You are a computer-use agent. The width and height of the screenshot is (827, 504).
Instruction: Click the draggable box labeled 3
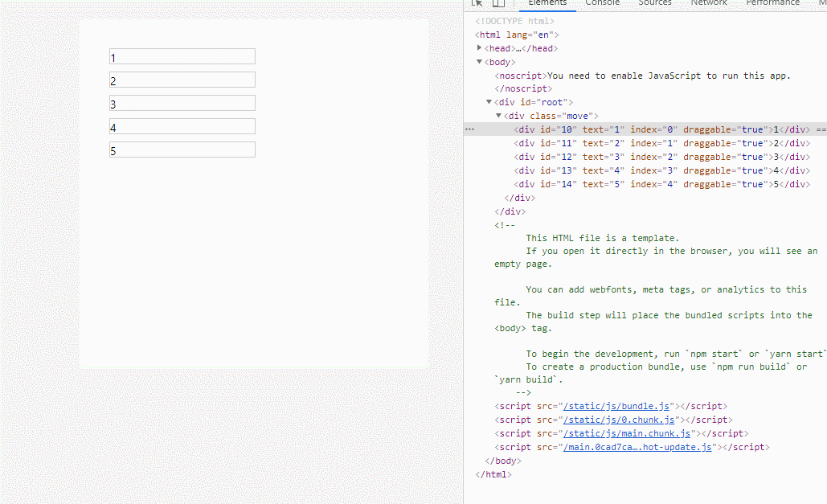coord(182,103)
